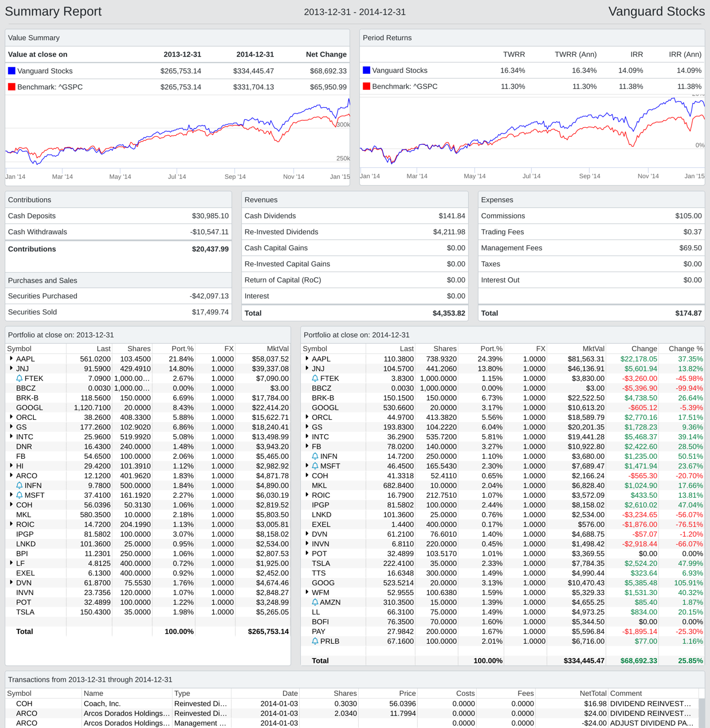
Task: Click the blue Vanguard Stocks swatch in Value Summary
Action: (11, 71)
